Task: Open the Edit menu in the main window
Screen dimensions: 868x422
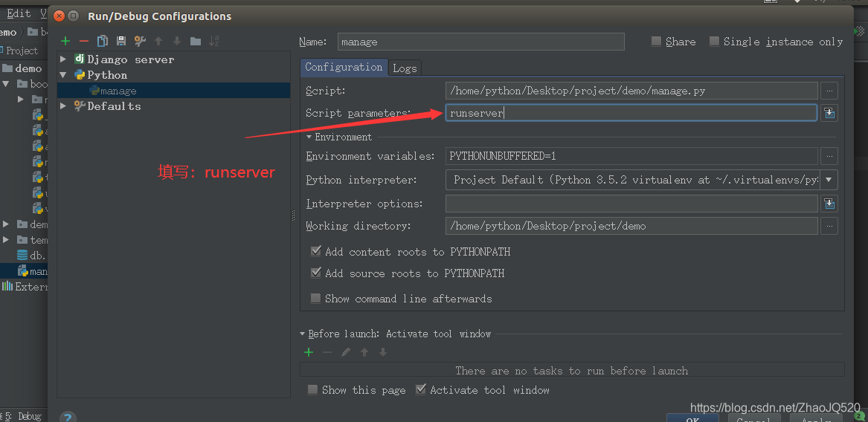Action: (19, 13)
